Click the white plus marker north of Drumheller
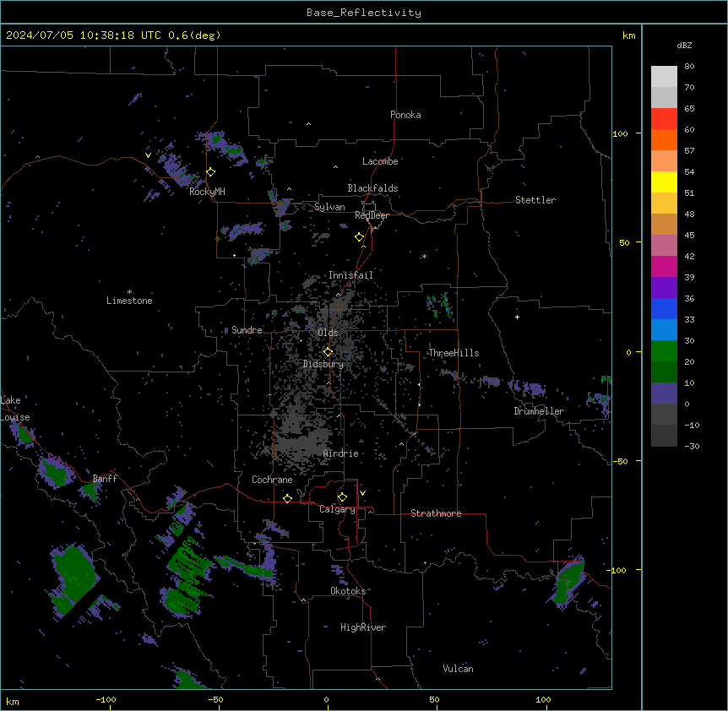This screenshot has width=728, height=711. coord(517,317)
